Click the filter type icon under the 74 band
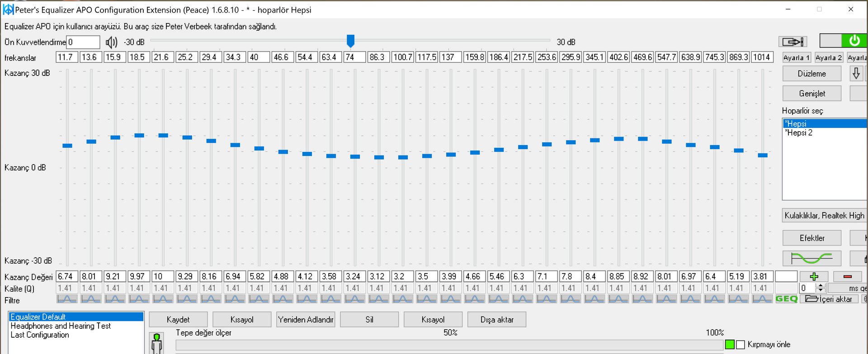The width and height of the screenshot is (868, 354). (x=354, y=299)
